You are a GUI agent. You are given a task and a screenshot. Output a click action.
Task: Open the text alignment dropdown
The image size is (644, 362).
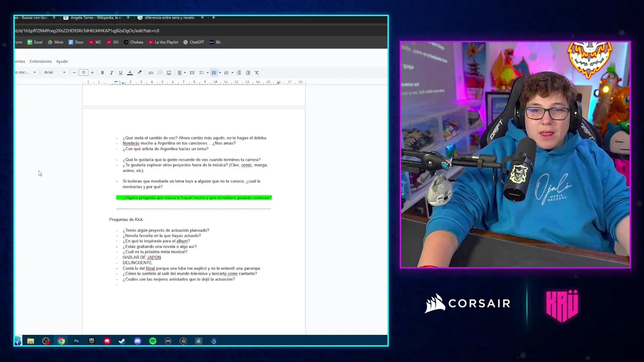click(x=181, y=72)
